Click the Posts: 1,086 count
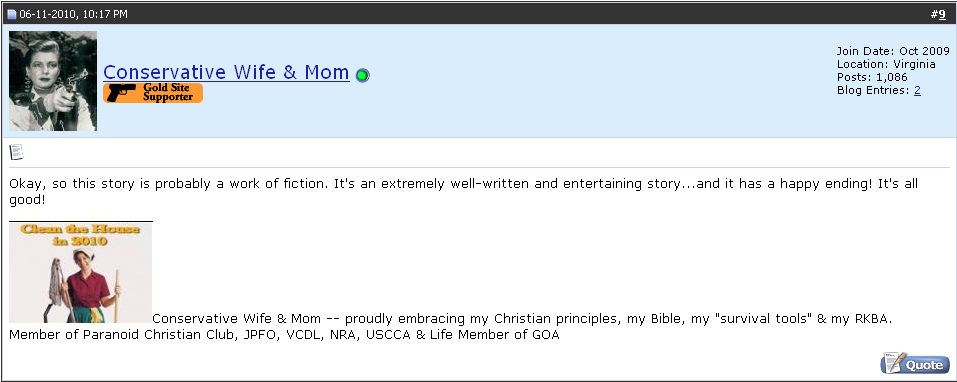Screen dimensions: 957x382 872,77
